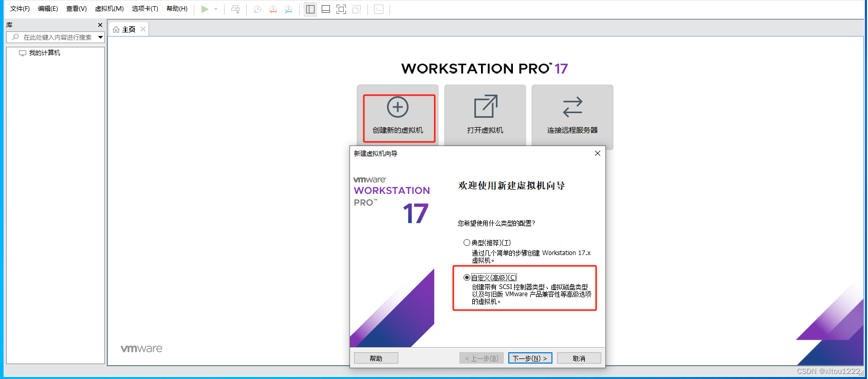The height and width of the screenshot is (379, 868).
Task: Click the console view terminal icon
Action: [x=379, y=9]
